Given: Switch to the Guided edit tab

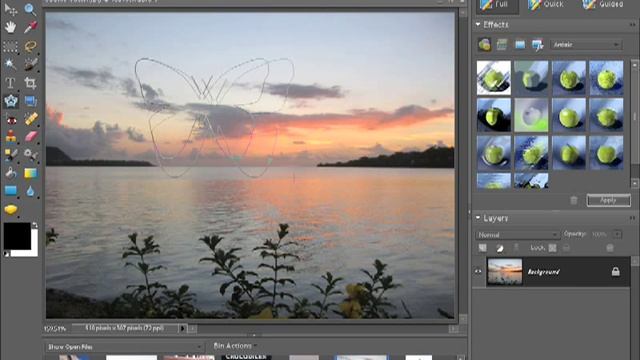Looking at the screenshot, I should (603, 5).
